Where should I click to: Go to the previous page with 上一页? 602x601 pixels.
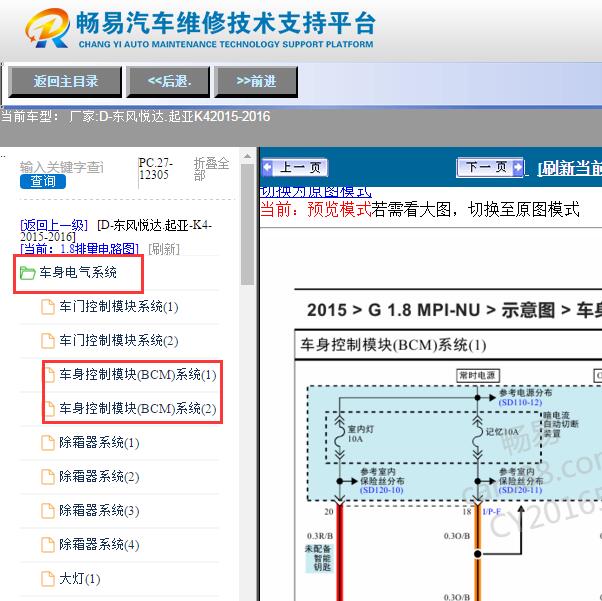294,167
